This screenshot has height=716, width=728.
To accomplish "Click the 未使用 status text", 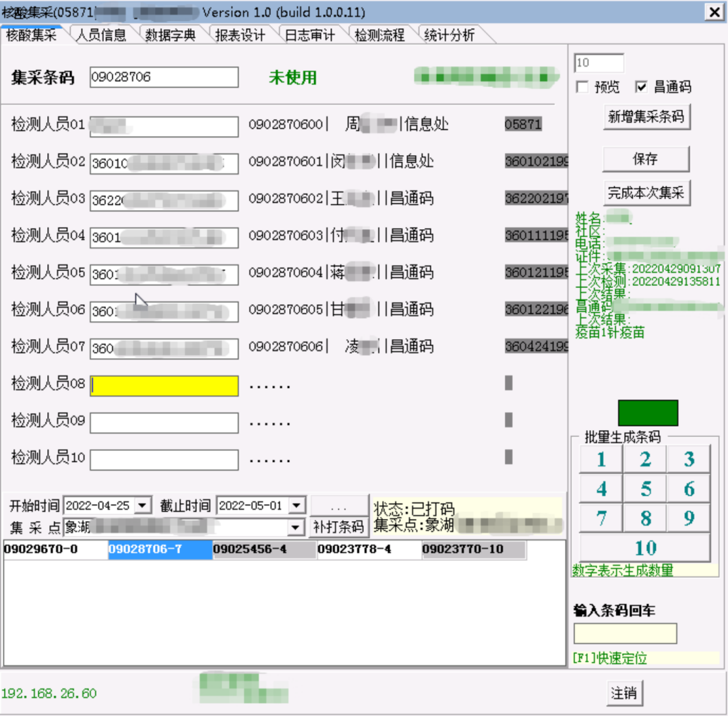I will pos(293,78).
